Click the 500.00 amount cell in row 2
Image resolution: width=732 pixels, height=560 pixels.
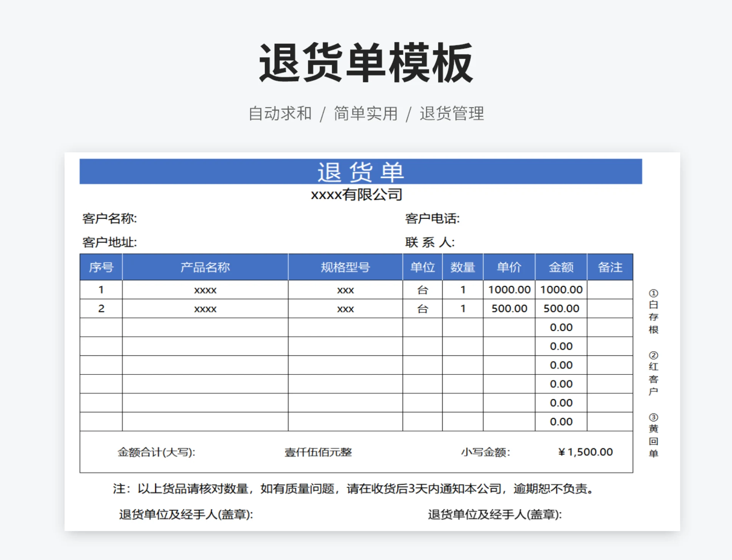point(561,308)
